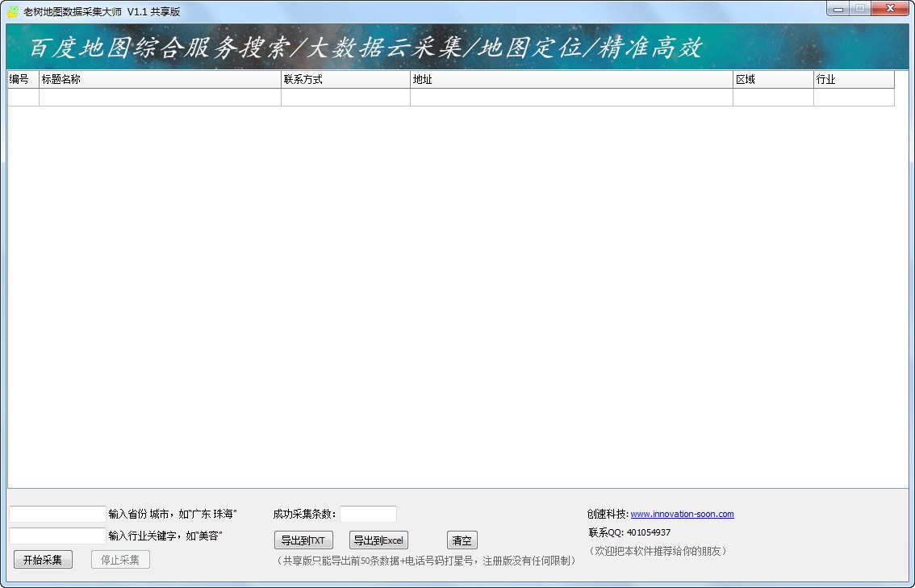Sort by the 编号 column header
Image resolution: width=915 pixels, height=588 pixels.
(23, 79)
